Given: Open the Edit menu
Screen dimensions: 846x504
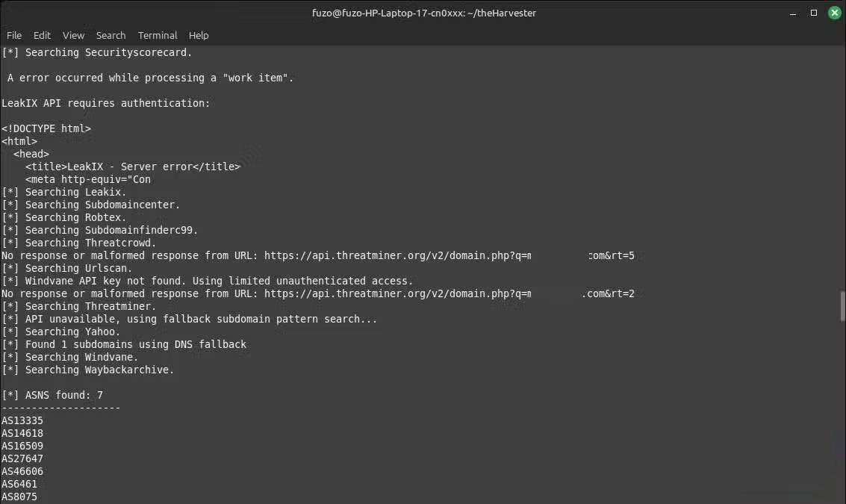Looking at the screenshot, I should point(42,35).
